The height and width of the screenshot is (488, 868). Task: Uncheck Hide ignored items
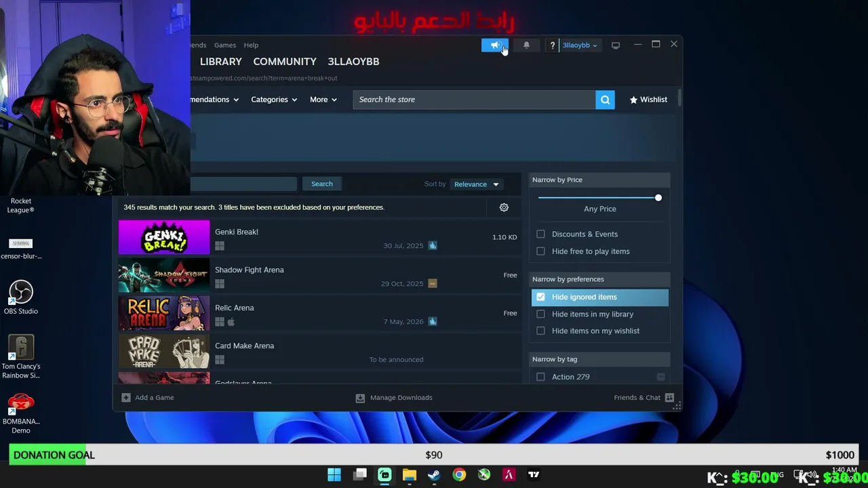[x=540, y=297]
